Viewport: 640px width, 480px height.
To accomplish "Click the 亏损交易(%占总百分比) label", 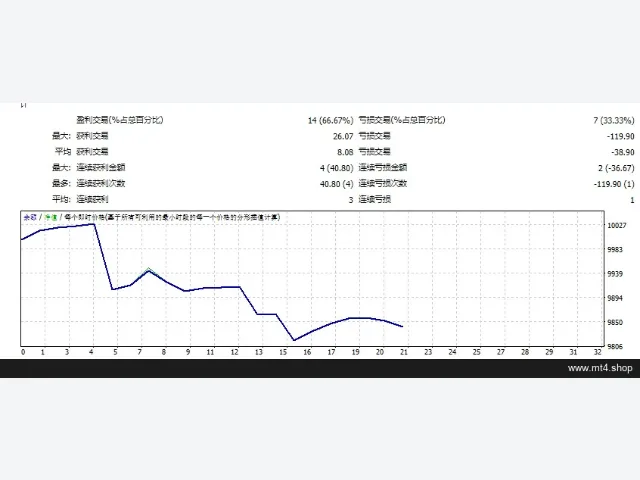I will click(x=402, y=120).
